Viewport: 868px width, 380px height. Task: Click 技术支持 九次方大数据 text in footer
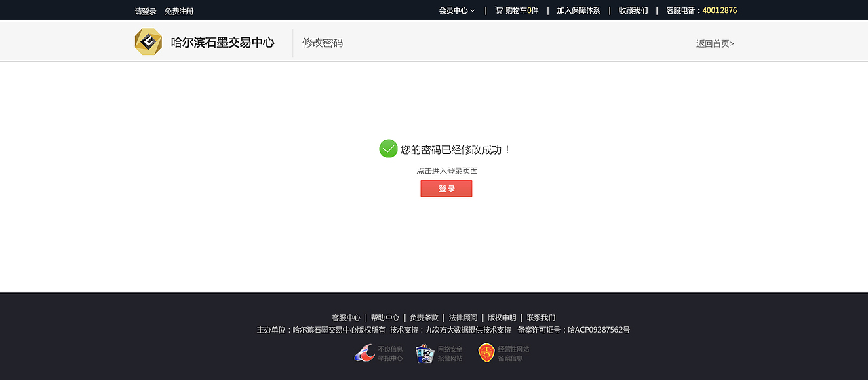pyautogui.click(x=450, y=330)
